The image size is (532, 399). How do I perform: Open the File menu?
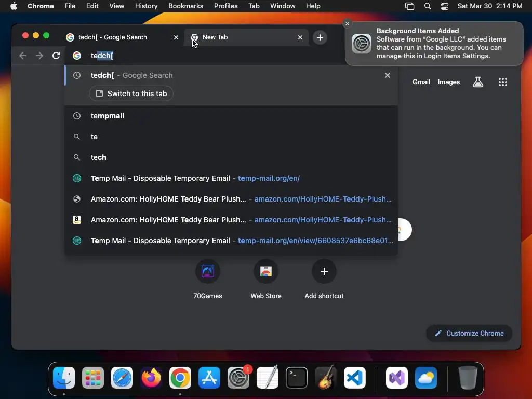point(70,6)
